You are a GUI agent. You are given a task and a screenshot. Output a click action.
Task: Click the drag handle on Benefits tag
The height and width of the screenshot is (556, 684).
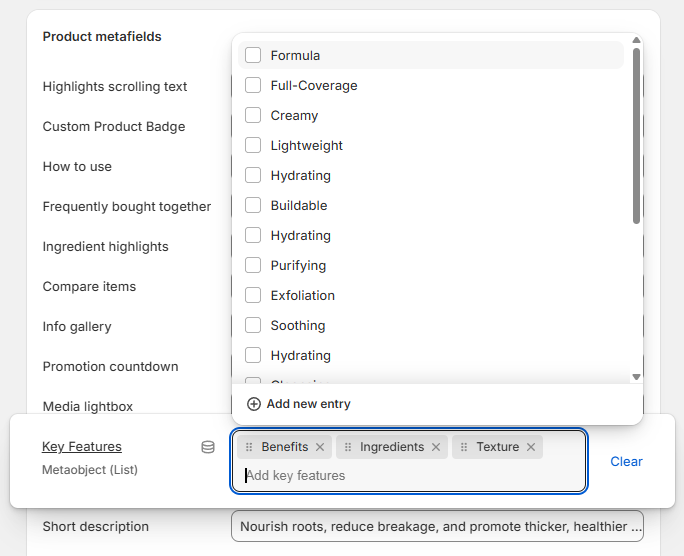point(249,447)
